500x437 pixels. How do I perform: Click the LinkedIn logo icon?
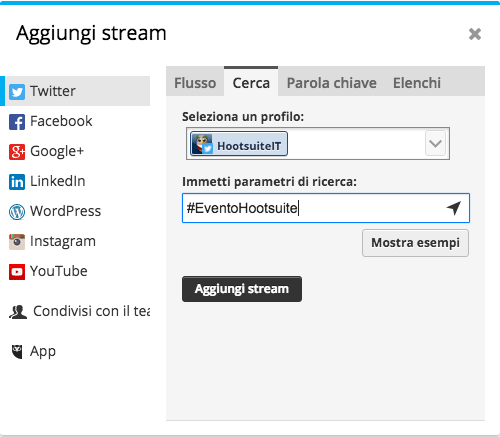point(17,182)
